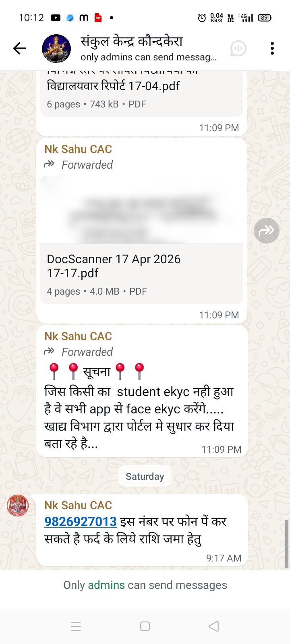Click the chat scrollbar handle
This screenshot has width=290, height=644.
point(287,544)
